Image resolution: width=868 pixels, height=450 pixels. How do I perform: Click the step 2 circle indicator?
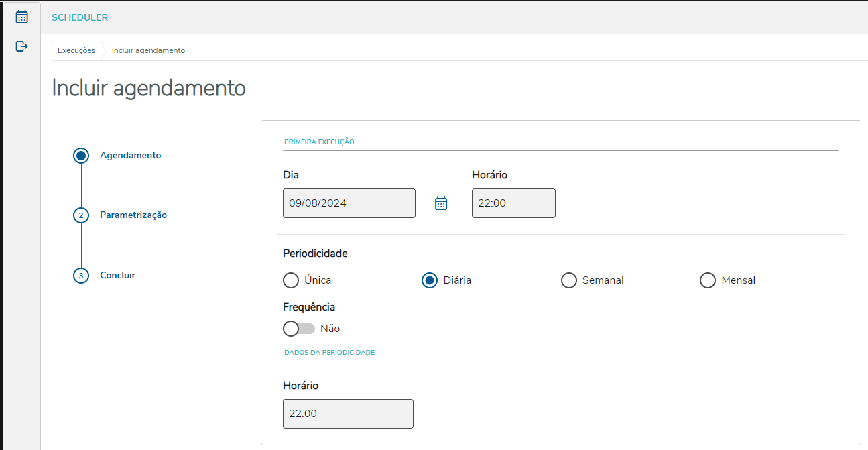(x=81, y=215)
